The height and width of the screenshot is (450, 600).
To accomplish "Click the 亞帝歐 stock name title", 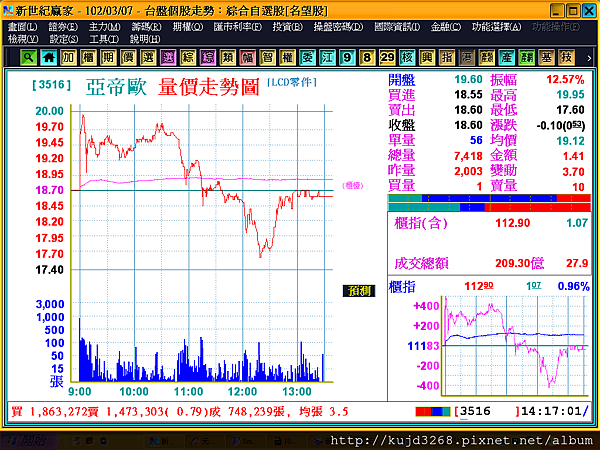I will (x=116, y=86).
